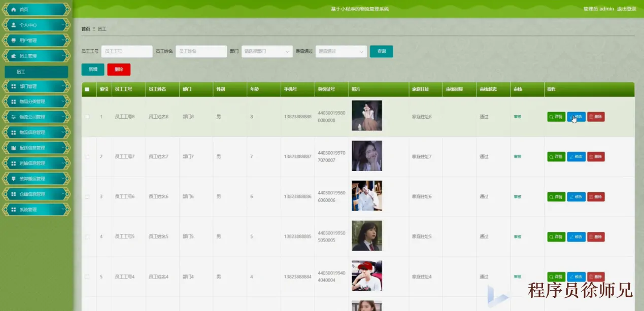This screenshot has width=644, height=311.
Task: Click phone number 13823888884
Action: (x=298, y=277)
